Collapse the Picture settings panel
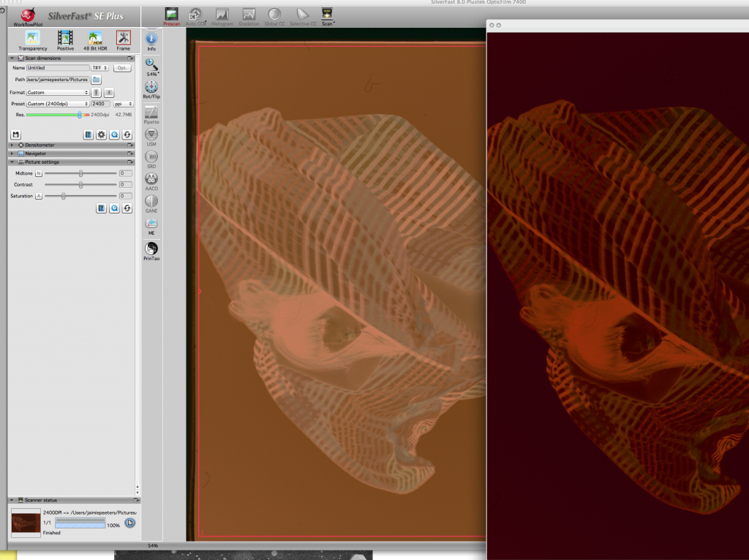The image size is (749, 560). (12, 162)
